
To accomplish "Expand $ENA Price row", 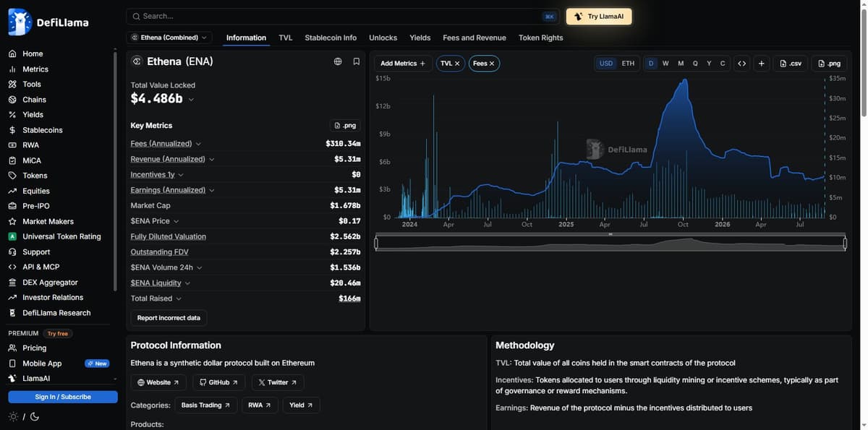I will pyautogui.click(x=176, y=221).
